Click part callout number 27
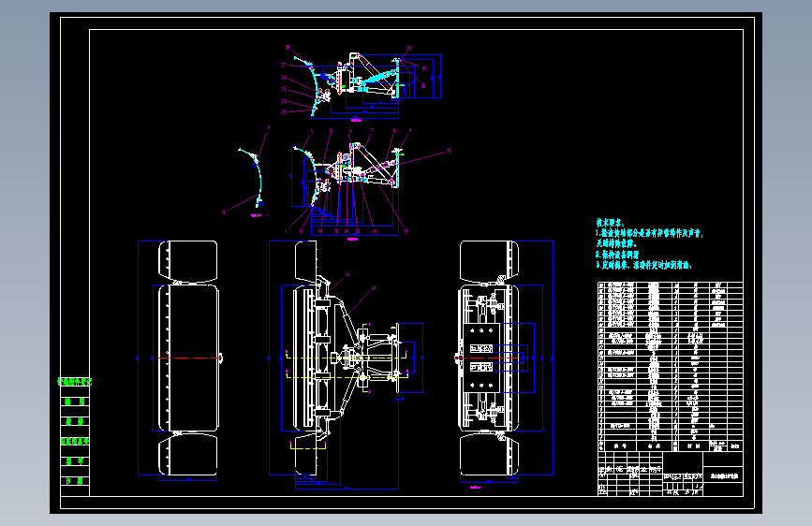 click(x=284, y=66)
